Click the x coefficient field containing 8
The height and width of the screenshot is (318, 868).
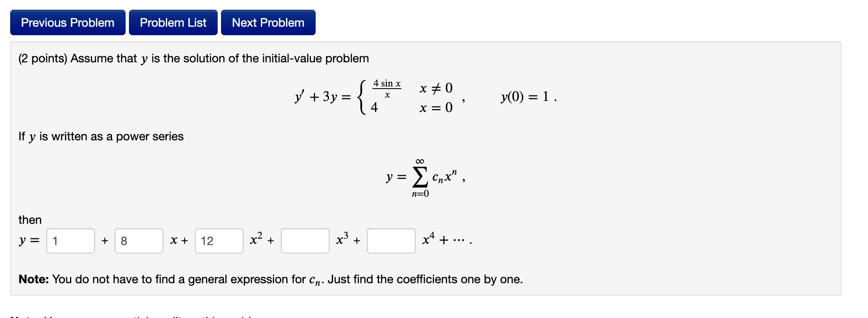click(139, 240)
